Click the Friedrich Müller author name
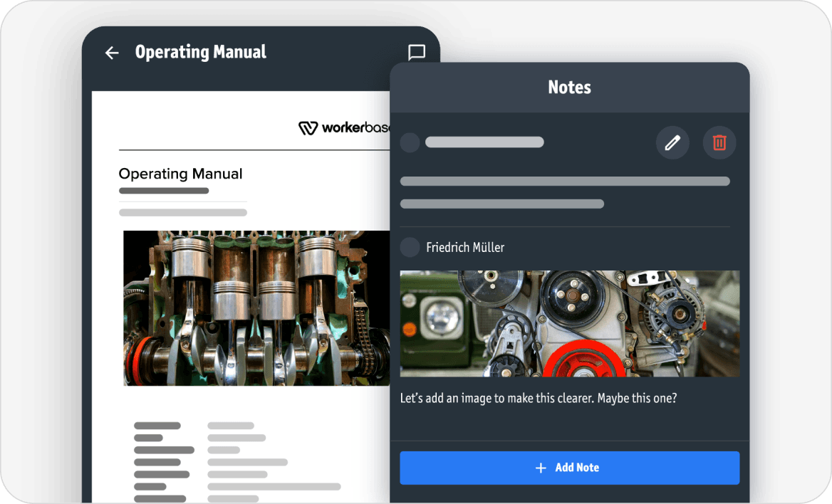The image size is (832, 504). pos(465,248)
